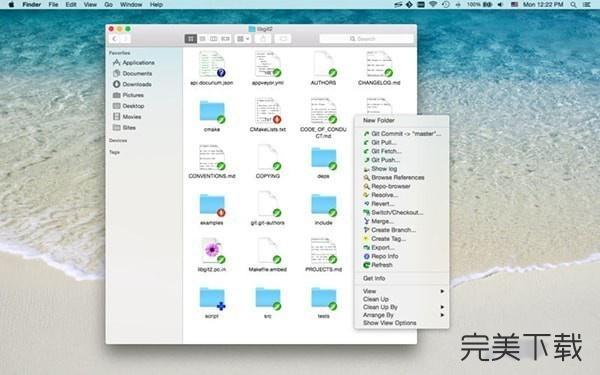Choose Repo Info menu entry

coord(402,256)
